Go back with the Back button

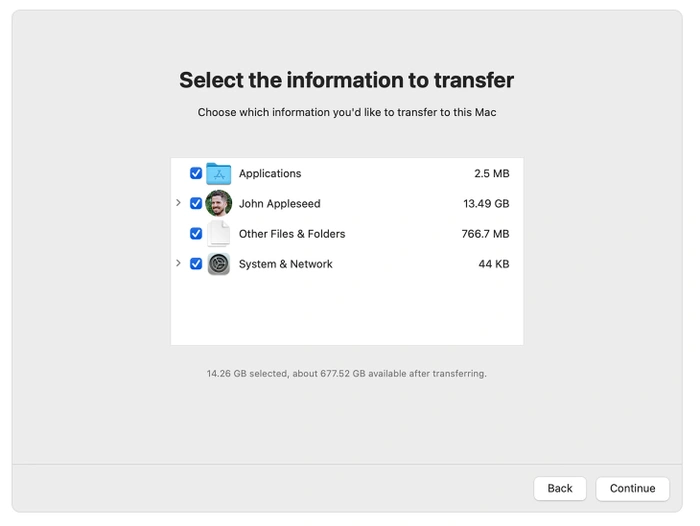tap(560, 488)
